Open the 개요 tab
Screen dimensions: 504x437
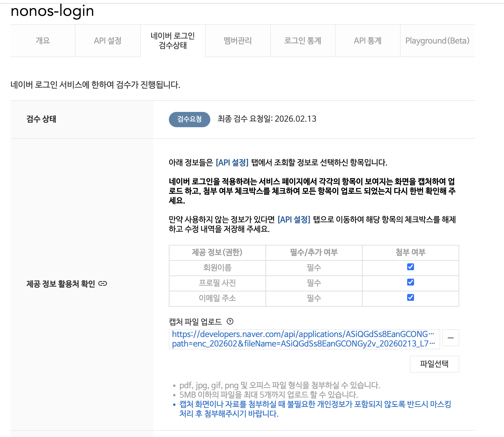click(x=43, y=41)
